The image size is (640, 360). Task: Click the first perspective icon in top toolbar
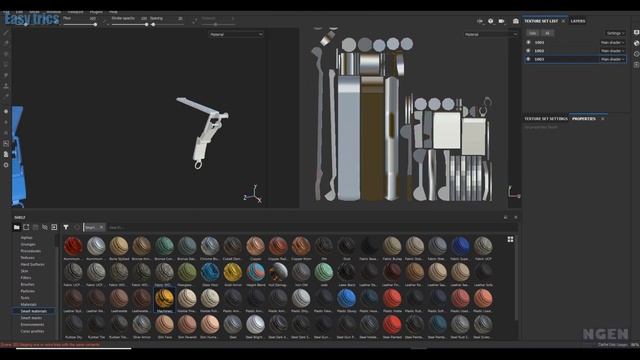point(480,21)
